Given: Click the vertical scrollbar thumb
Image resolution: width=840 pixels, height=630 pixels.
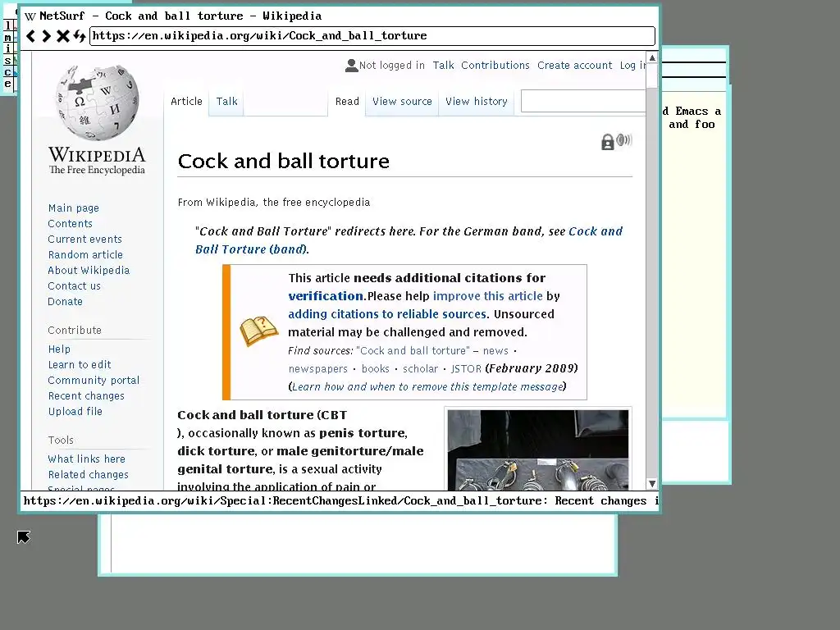Looking at the screenshot, I should pos(652,76).
